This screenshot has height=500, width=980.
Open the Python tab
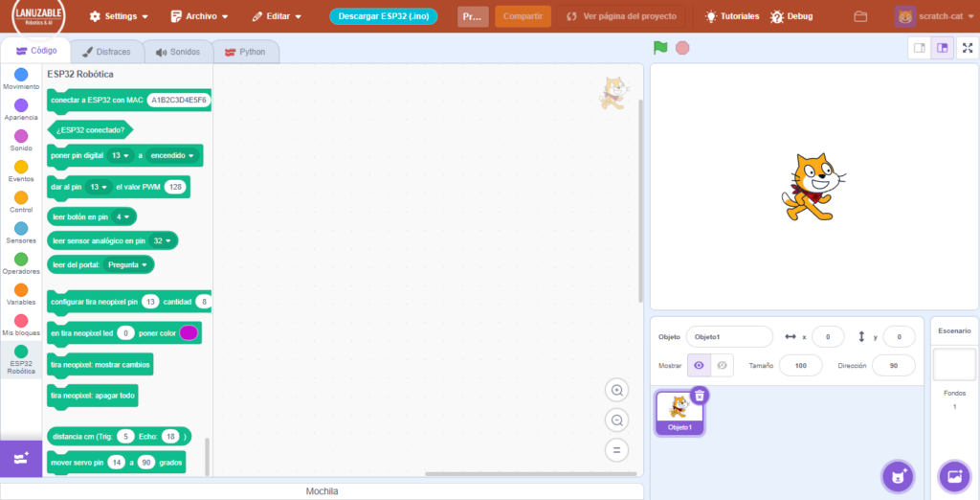245,52
